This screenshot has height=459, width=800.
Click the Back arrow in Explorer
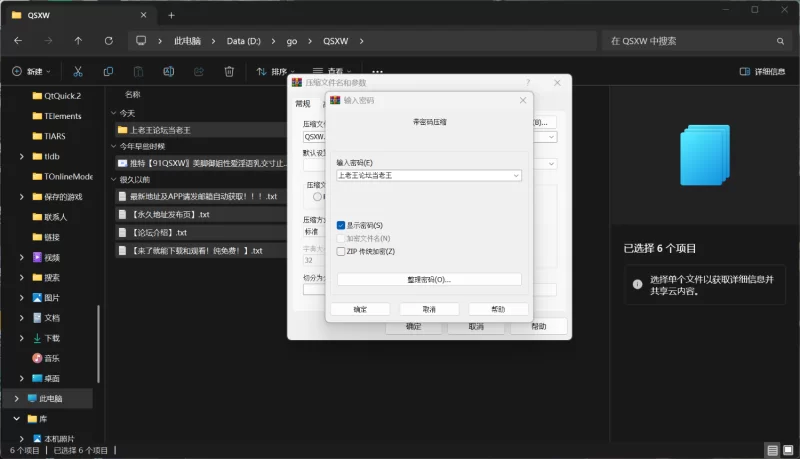18,41
